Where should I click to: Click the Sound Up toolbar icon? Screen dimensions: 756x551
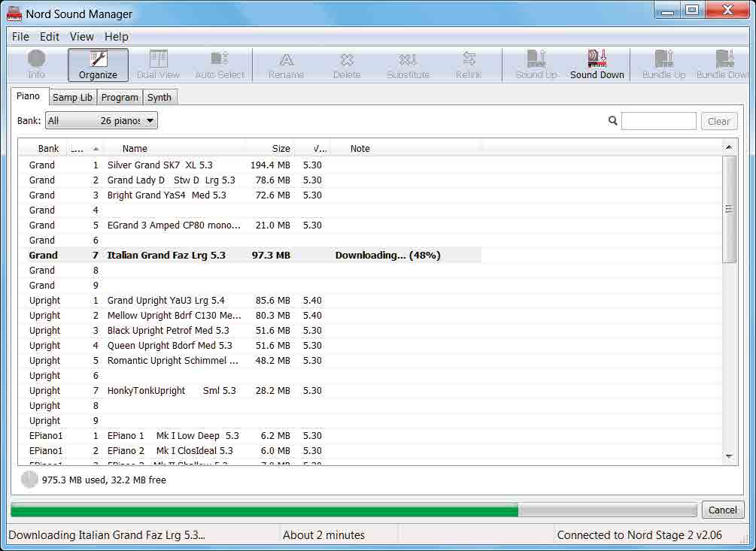point(536,65)
